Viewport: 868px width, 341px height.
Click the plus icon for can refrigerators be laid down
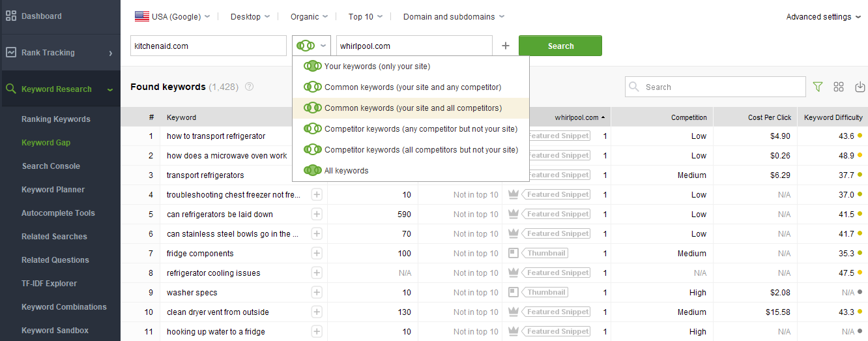tap(317, 214)
